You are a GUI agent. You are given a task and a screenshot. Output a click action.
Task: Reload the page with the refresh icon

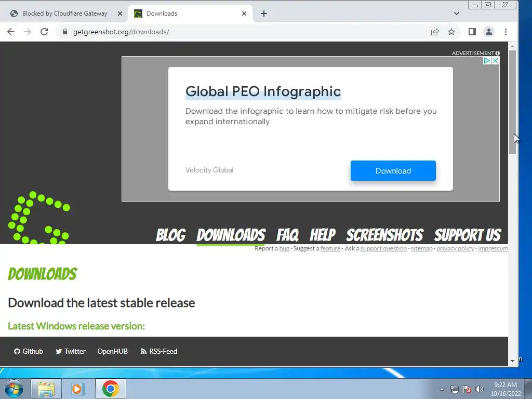pos(44,32)
